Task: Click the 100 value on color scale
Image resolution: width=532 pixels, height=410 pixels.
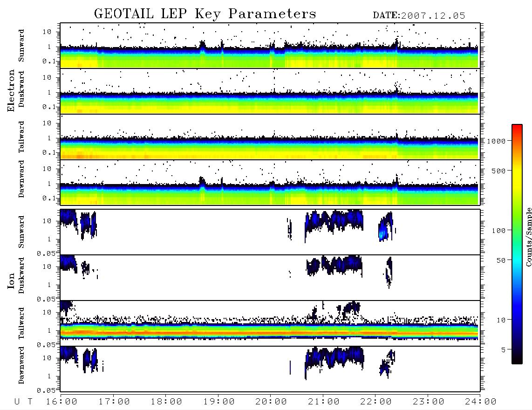Action: coord(499,231)
